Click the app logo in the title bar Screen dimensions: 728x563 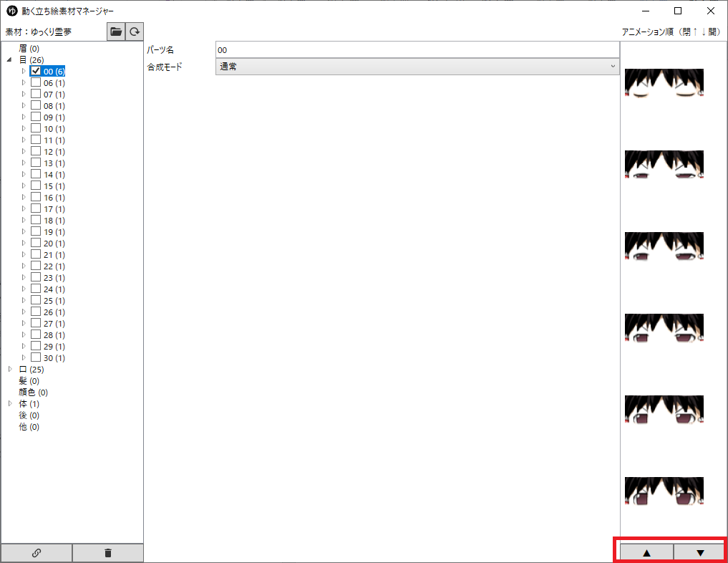(12, 11)
